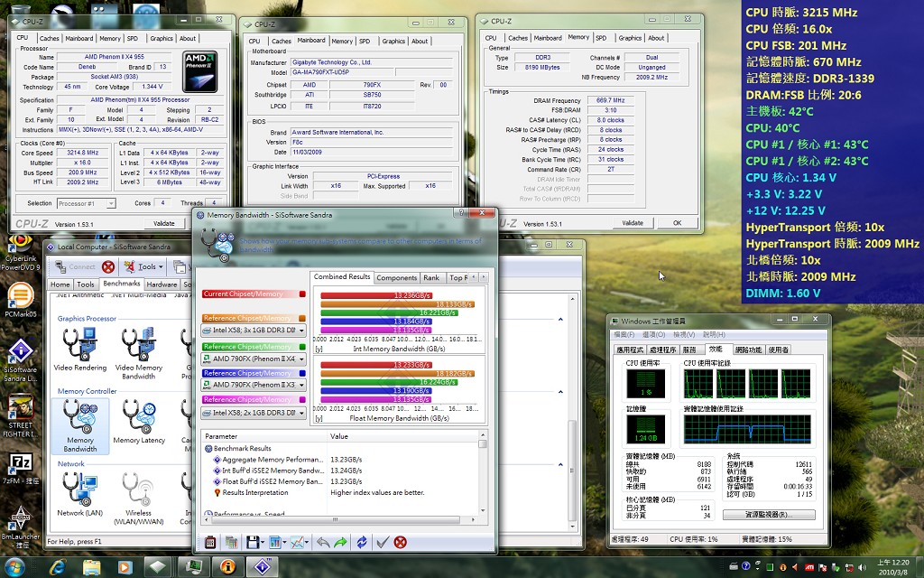Click the green forward arrow icon

point(340,542)
